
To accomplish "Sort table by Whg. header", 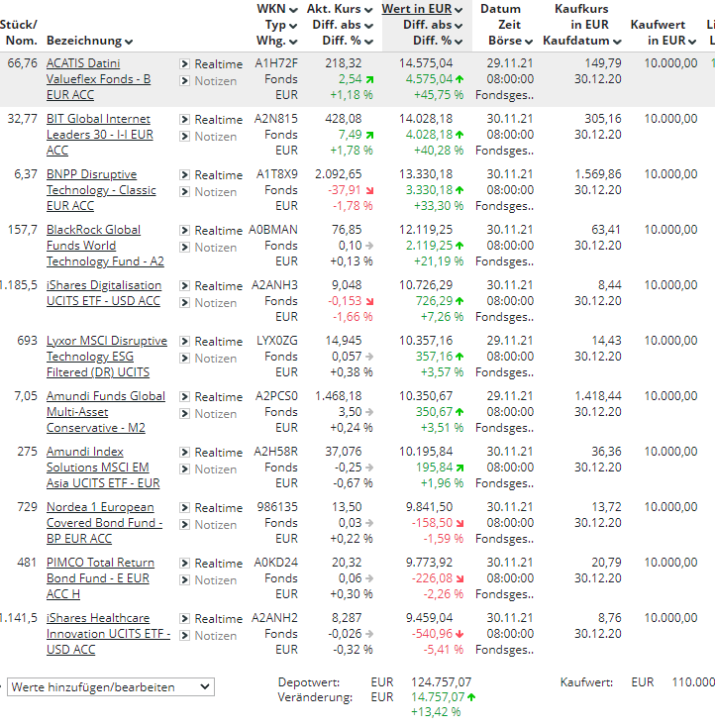I will (x=276, y=41).
